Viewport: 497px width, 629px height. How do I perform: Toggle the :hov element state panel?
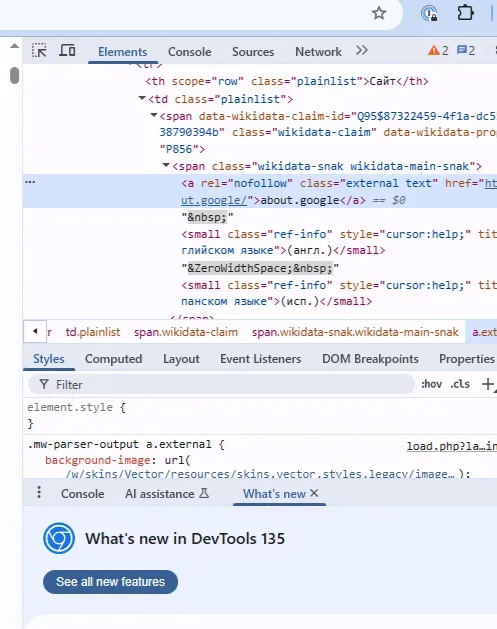pyautogui.click(x=431, y=384)
